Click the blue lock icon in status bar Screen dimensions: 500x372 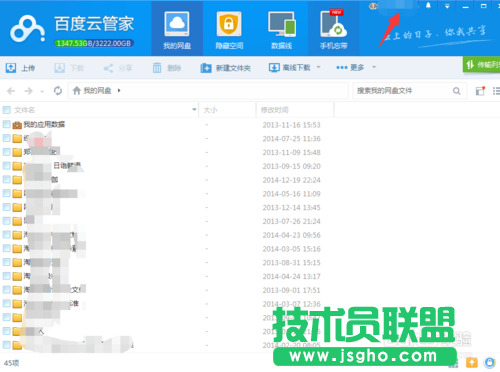[490, 362]
